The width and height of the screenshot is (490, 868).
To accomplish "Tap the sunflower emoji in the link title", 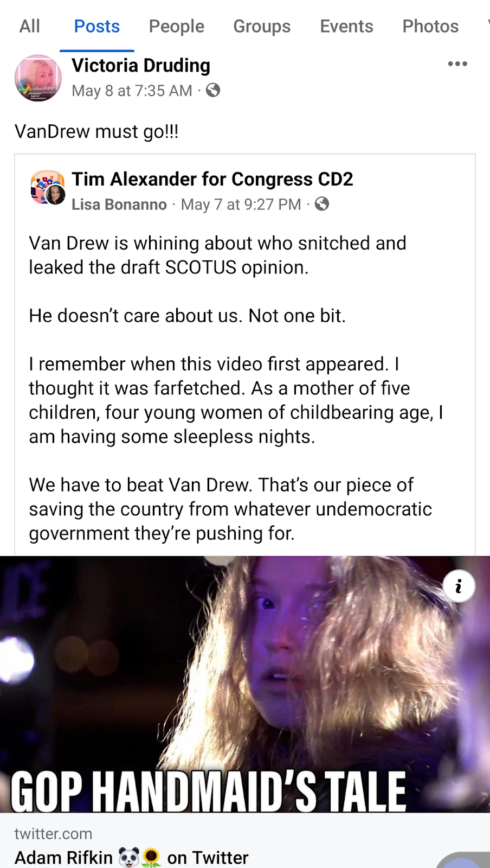I will click(x=151, y=858).
